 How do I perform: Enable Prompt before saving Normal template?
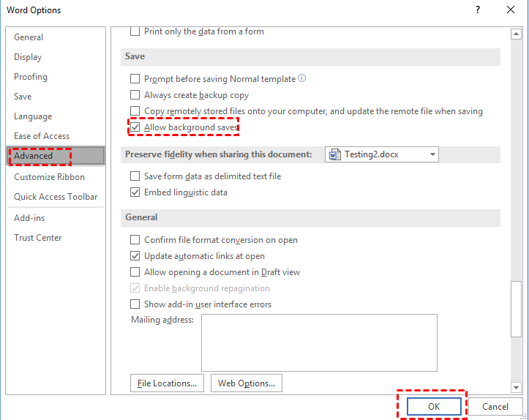(135, 79)
